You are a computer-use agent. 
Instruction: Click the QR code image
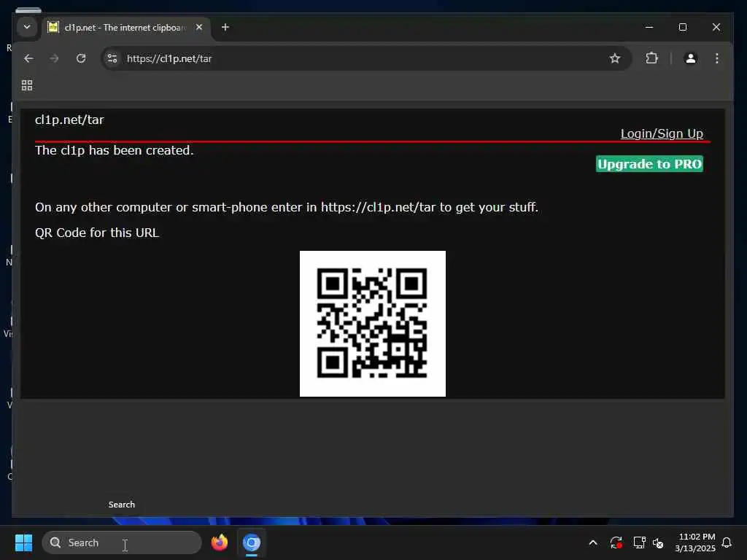[x=373, y=323]
